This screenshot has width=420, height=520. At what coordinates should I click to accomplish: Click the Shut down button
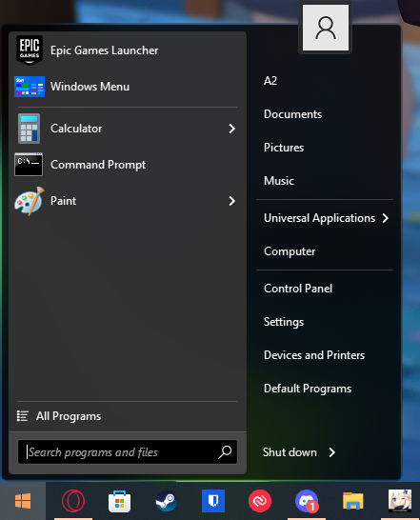290,452
